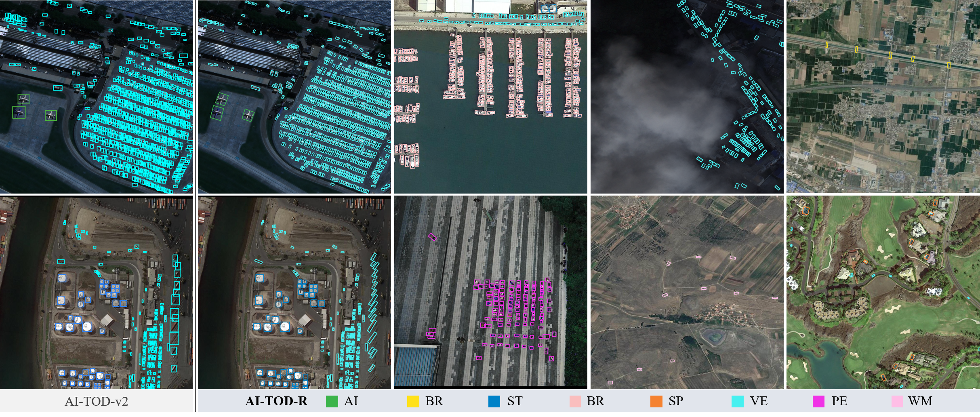Click the yellow BR legend swatch
The height and width of the screenshot is (417, 980).
coord(413,401)
